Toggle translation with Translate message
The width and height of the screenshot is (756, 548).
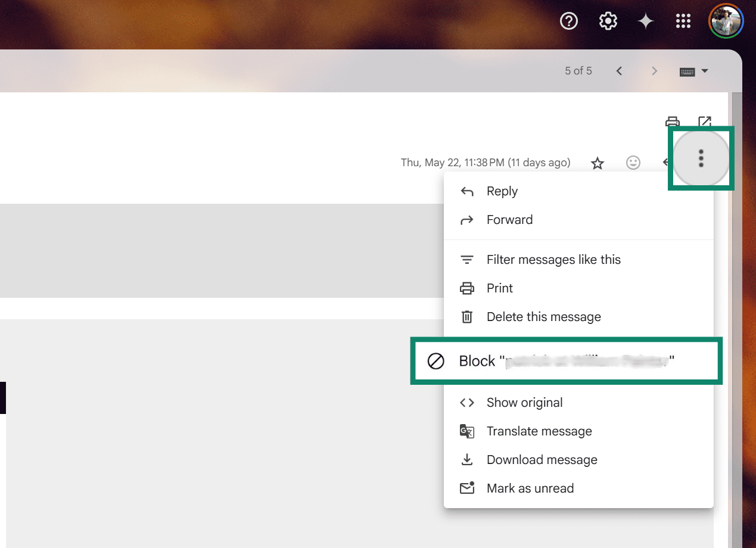[539, 431]
